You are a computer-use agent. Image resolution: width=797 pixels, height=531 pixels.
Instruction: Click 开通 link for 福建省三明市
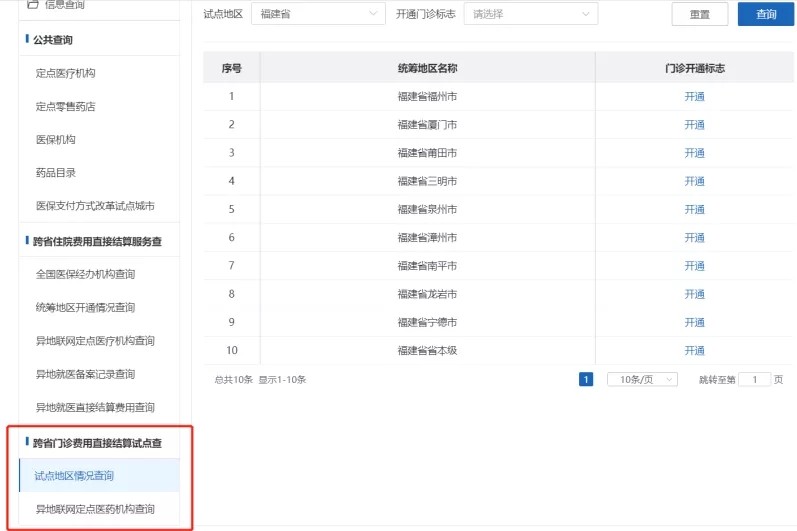[694, 181]
